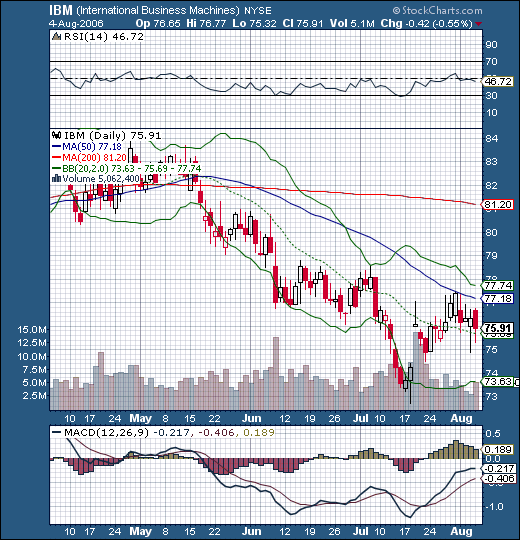Click the blue 77.18 tag on the price axis
The height and width of the screenshot is (540, 520).
point(498,298)
